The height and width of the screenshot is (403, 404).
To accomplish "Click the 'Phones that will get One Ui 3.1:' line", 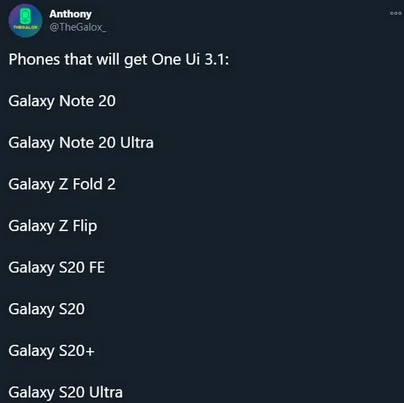I will pos(119,60).
